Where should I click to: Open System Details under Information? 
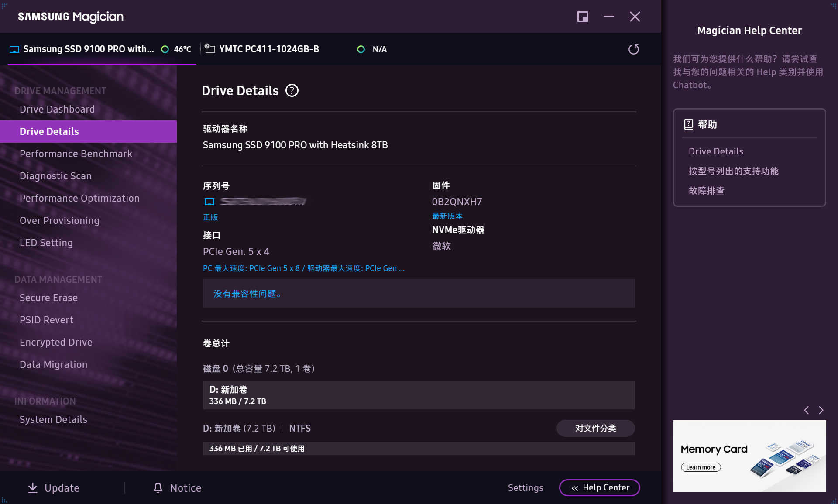[x=53, y=419]
